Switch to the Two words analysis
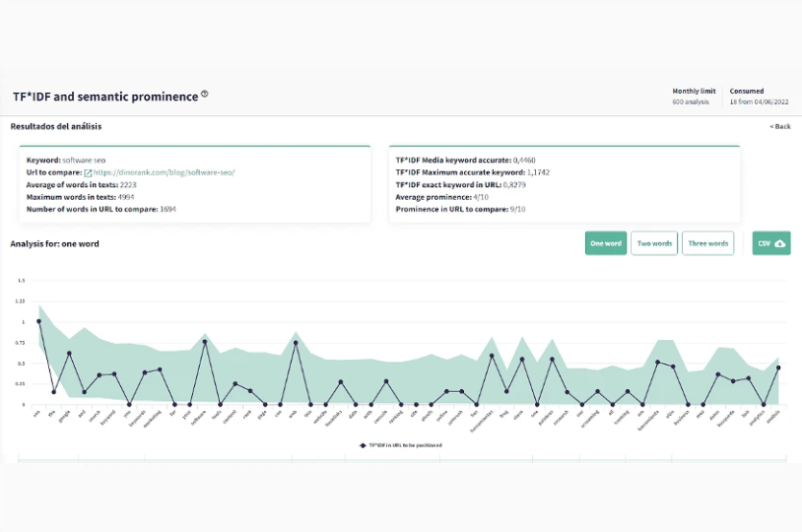 653,243
